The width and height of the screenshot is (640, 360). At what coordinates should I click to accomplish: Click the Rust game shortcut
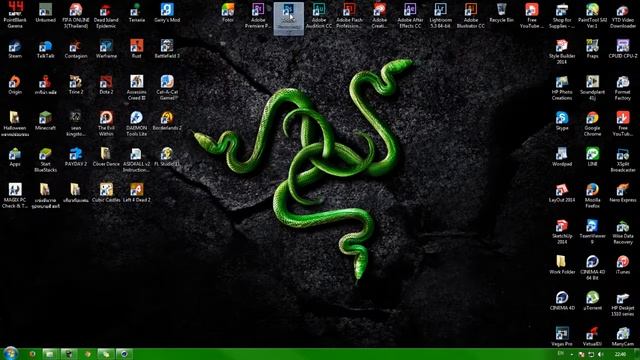click(136, 49)
